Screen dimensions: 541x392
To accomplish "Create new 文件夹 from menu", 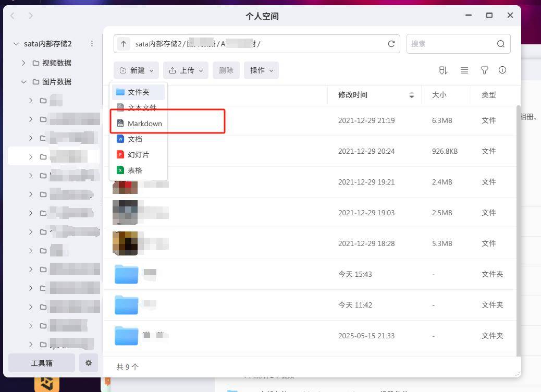I will click(x=138, y=92).
